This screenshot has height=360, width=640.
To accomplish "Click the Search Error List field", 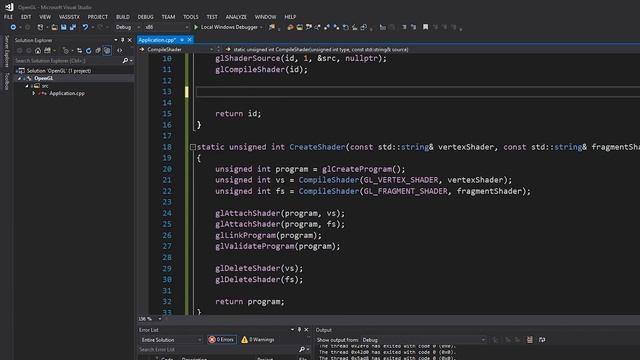I will (218, 349).
